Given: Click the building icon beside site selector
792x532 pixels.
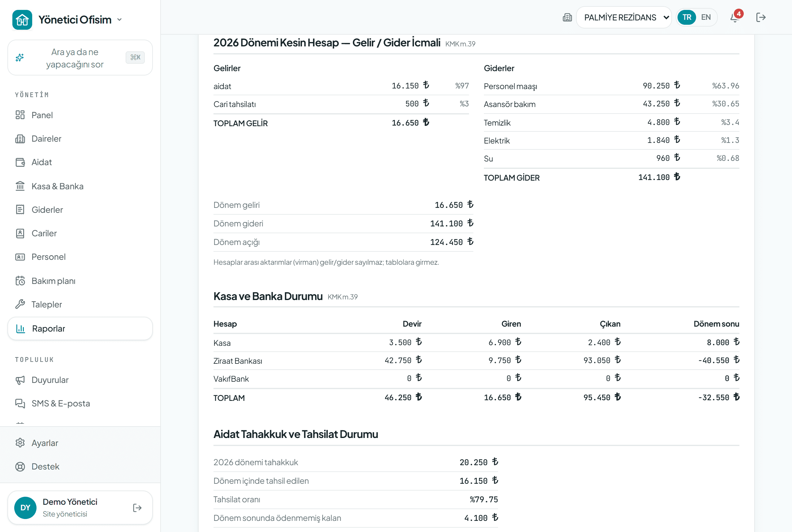Looking at the screenshot, I should [567, 17].
